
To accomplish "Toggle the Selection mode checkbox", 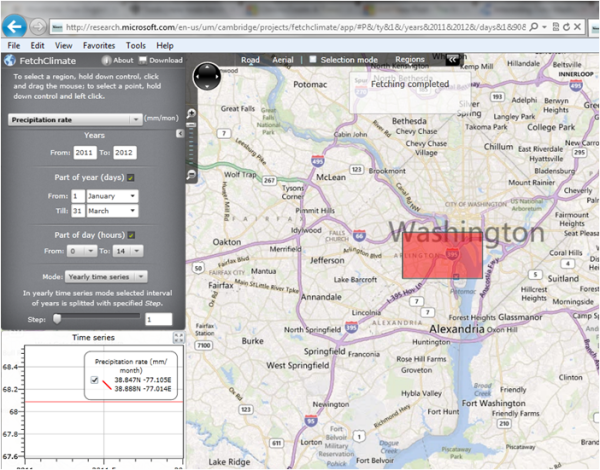I will (313, 59).
